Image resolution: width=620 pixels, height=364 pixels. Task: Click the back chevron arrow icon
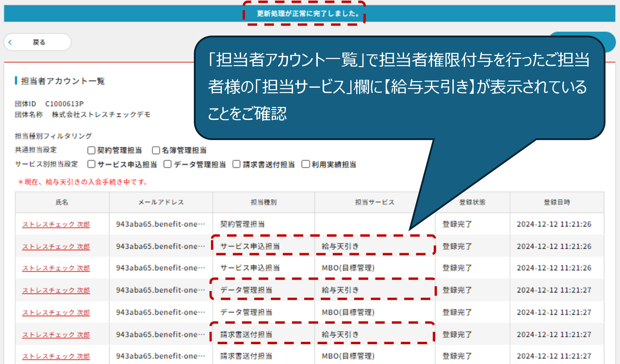point(10,42)
